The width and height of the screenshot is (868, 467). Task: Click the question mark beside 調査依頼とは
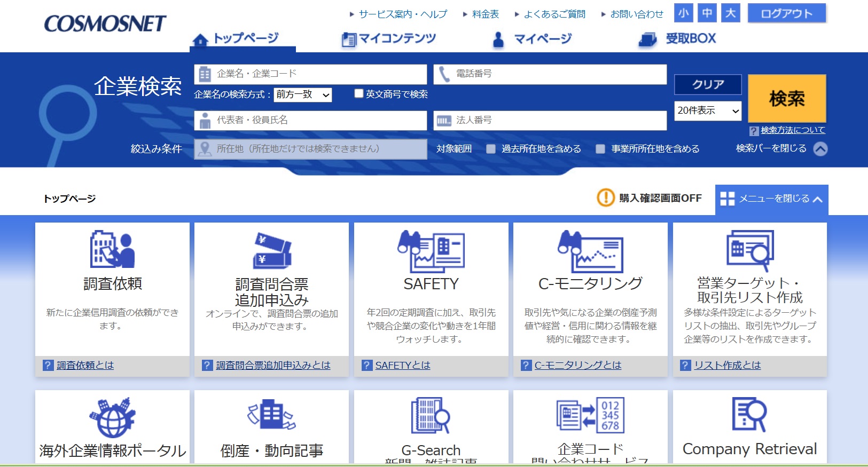(x=48, y=365)
